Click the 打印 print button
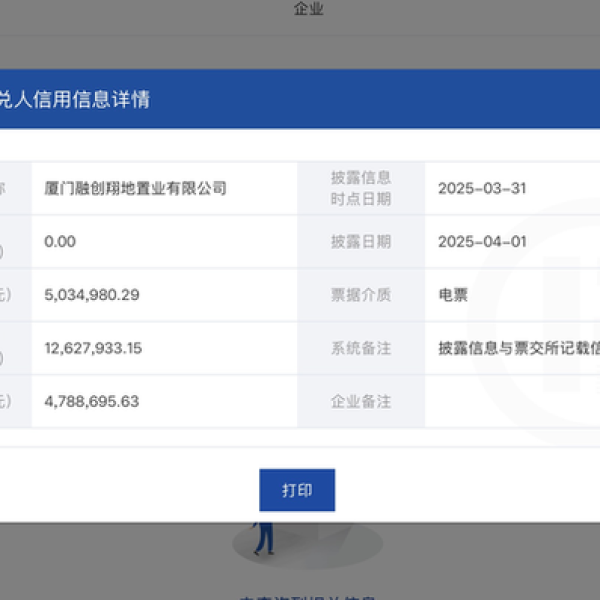The image size is (600, 600). (x=297, y=490)
